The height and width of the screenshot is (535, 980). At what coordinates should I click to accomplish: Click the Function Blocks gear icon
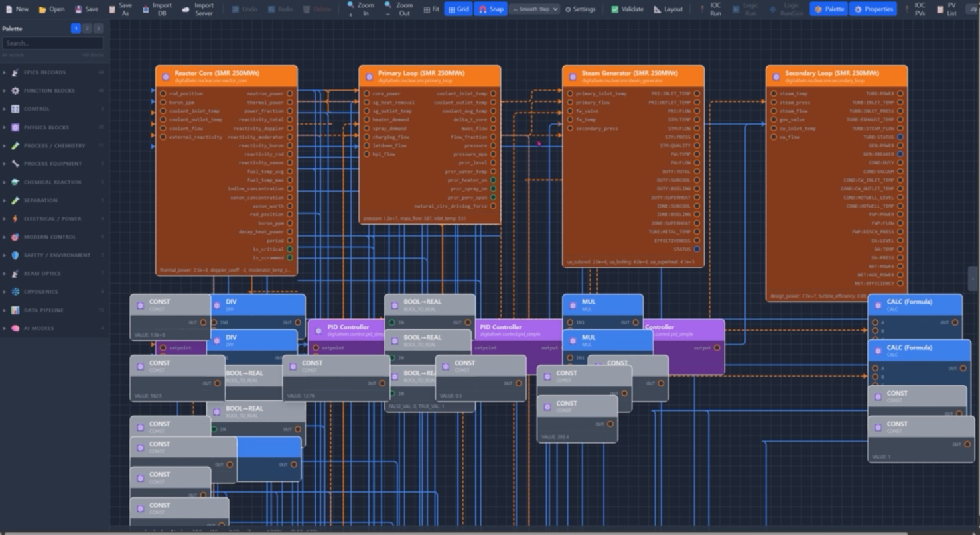click(x=15, y=91)
